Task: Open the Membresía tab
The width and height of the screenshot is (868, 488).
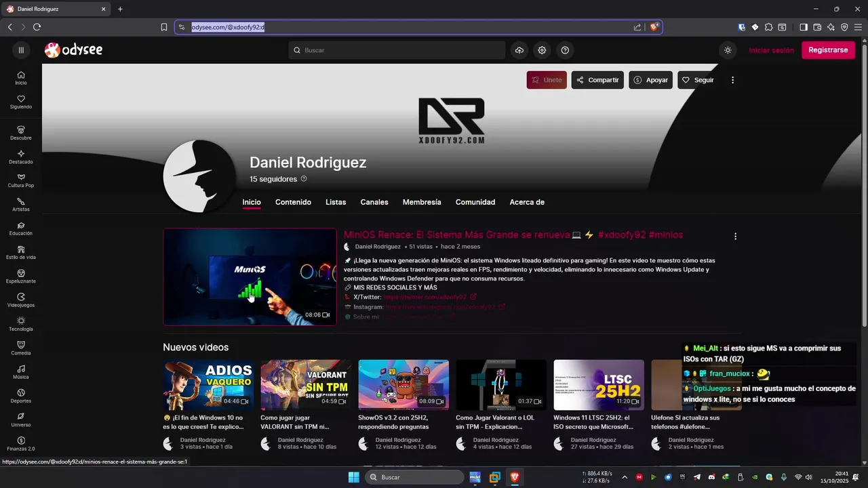Action: coord(422,202)
